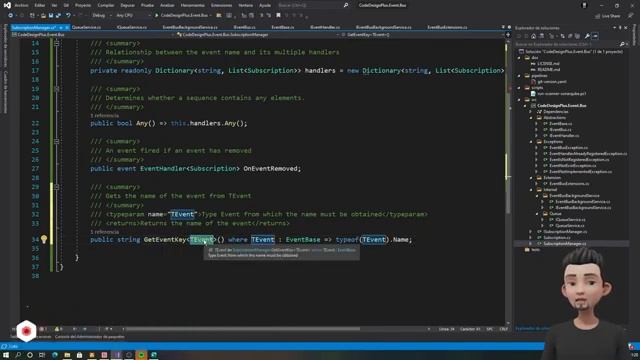Click the Solution Explorer search magnifier icon
640x360 pixels.
pyautogui.click(x=622, y=44)
